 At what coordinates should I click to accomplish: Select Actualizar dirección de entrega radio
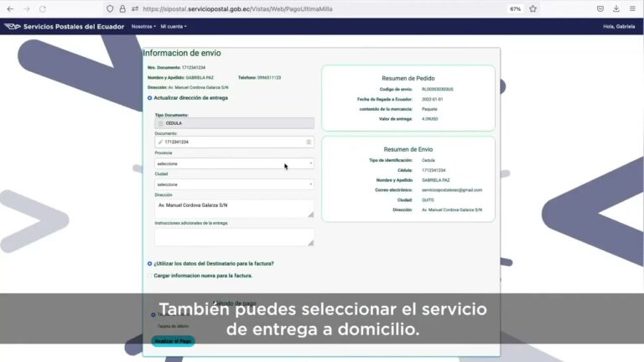[x=149, y=98]
